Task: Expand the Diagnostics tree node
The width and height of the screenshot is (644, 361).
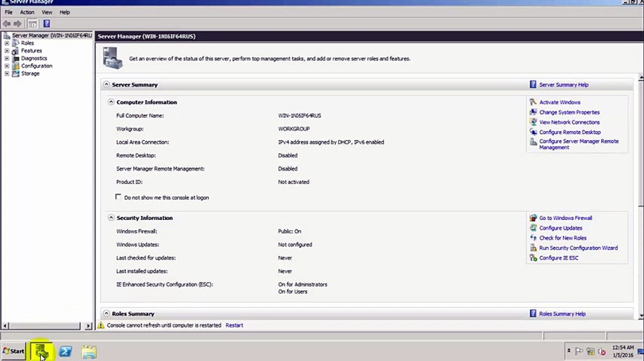Action: click(7, 58)
